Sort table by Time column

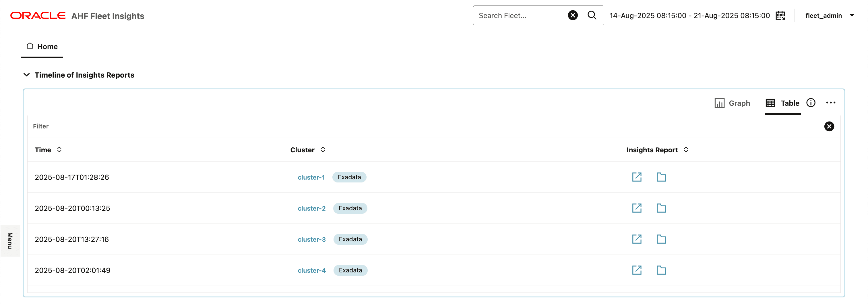pyautogui.click(x=59, y=150)
